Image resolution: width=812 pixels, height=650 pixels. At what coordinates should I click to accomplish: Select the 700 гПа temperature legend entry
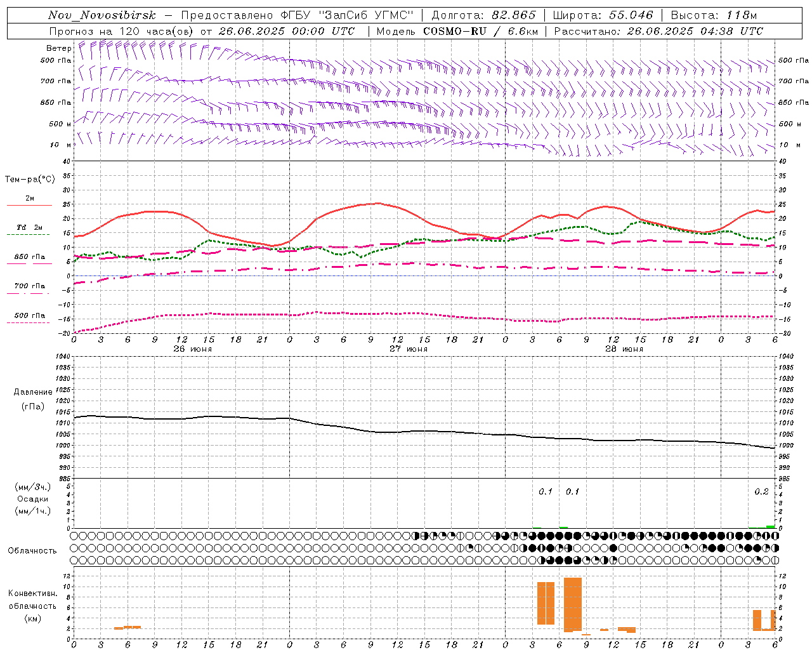coord(30,287)
